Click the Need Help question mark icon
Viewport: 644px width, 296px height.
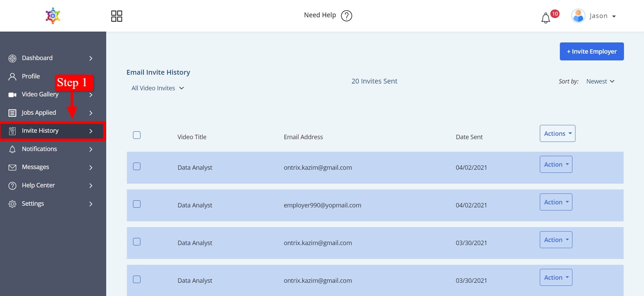pos(346,16)
